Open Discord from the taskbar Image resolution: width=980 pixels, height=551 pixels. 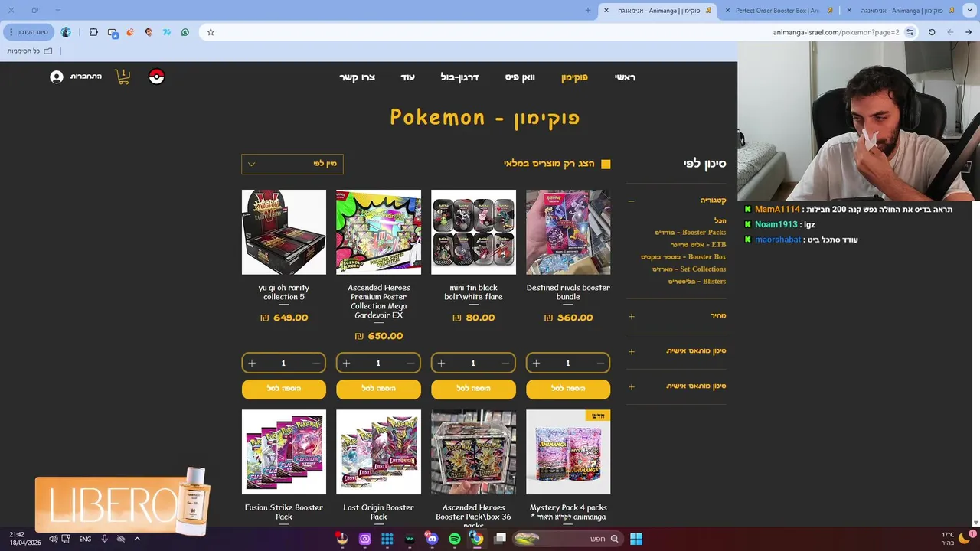(433, 539)
